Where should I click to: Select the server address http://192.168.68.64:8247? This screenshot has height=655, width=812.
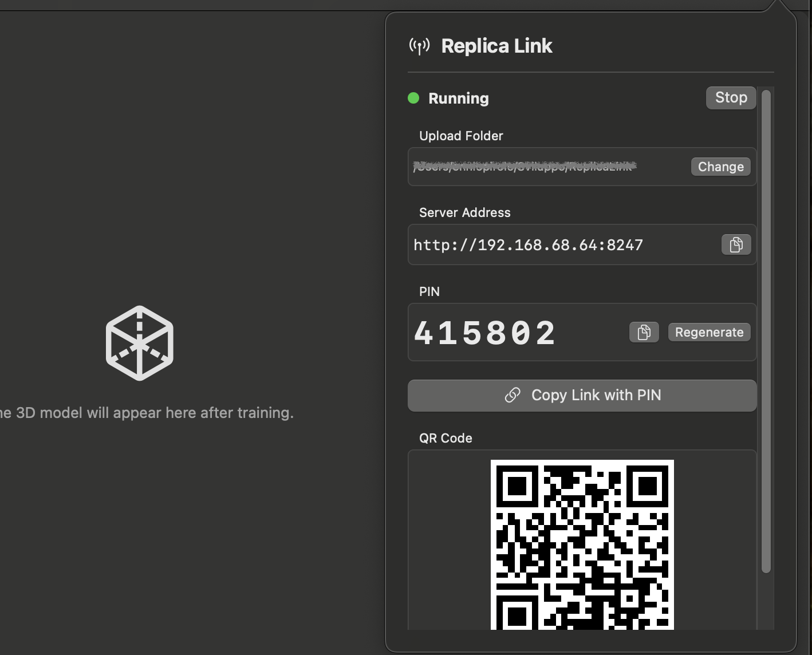[x=528, y=244]
